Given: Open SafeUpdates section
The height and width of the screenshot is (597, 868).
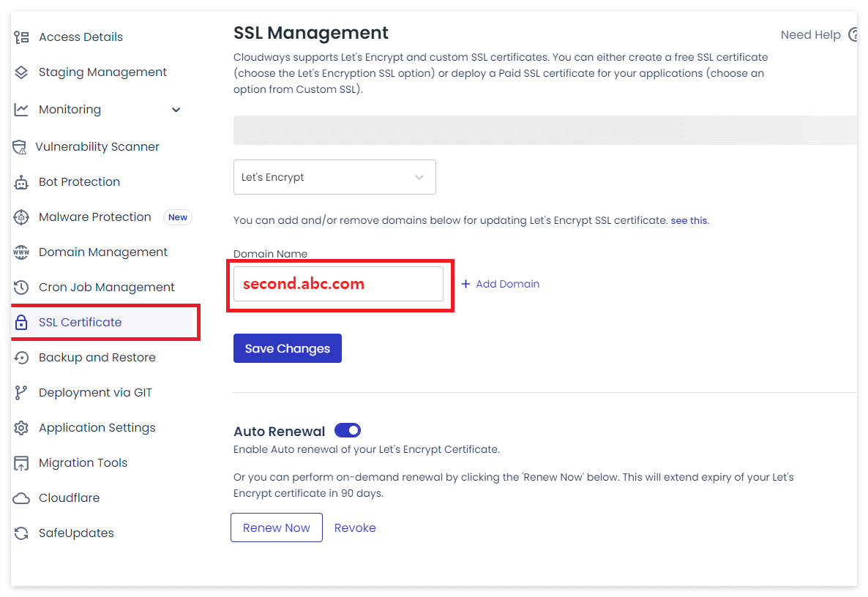Looking at the screenshot, I should click(x=76, y=533).
